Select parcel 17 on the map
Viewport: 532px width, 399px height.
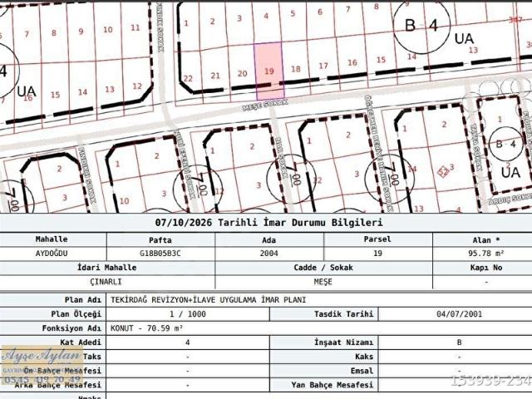click(323, 66)
